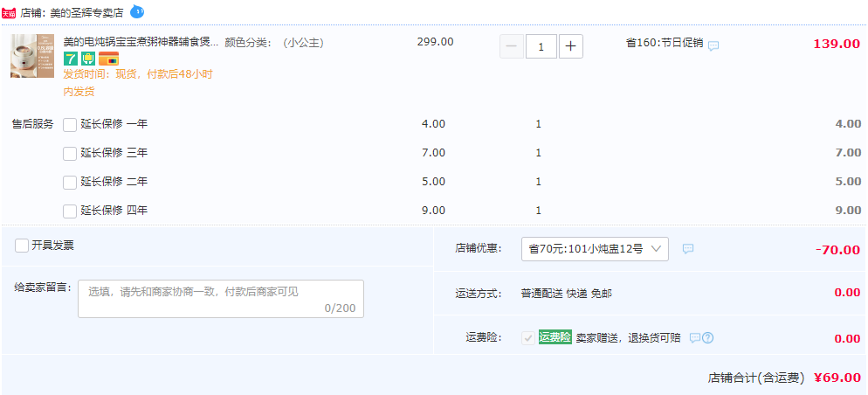
Task: Click the green 运费险 label badge
Action: click(x=555, y=337)
